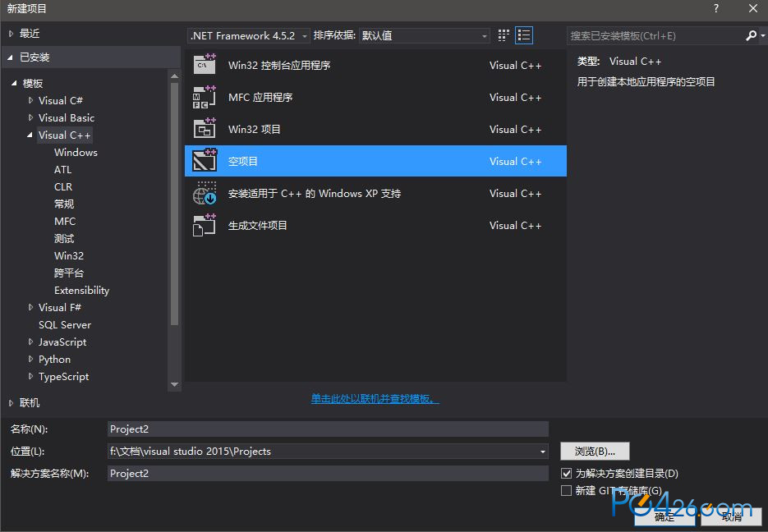The image size is (768, 532).
Task: Expand the Visual Basic node arrow
Action: coord(30,117)
